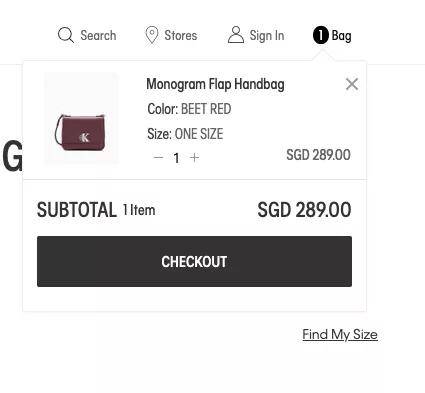Click the quantity number field showing 1
Screen dimensions: 425x393
pos(176,158)
